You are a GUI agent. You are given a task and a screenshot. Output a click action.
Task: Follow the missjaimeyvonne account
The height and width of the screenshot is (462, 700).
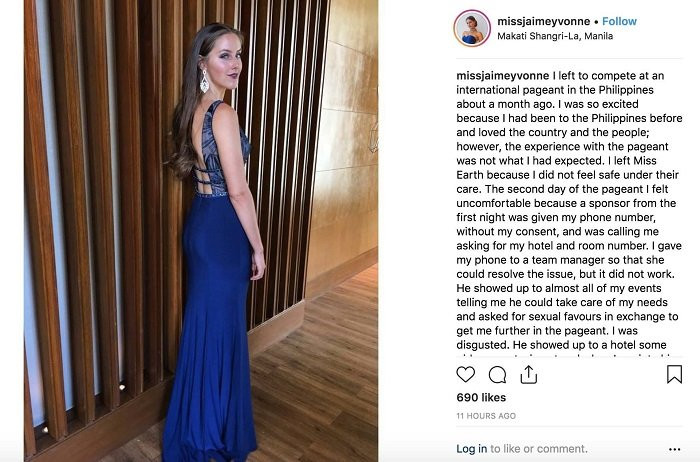pos(619,20)
